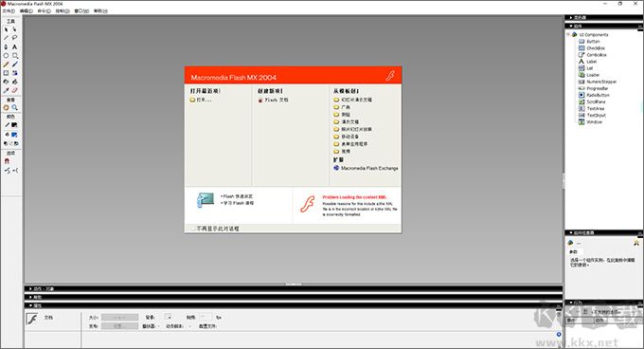Select the Eyedropper tool

(7, 90)
